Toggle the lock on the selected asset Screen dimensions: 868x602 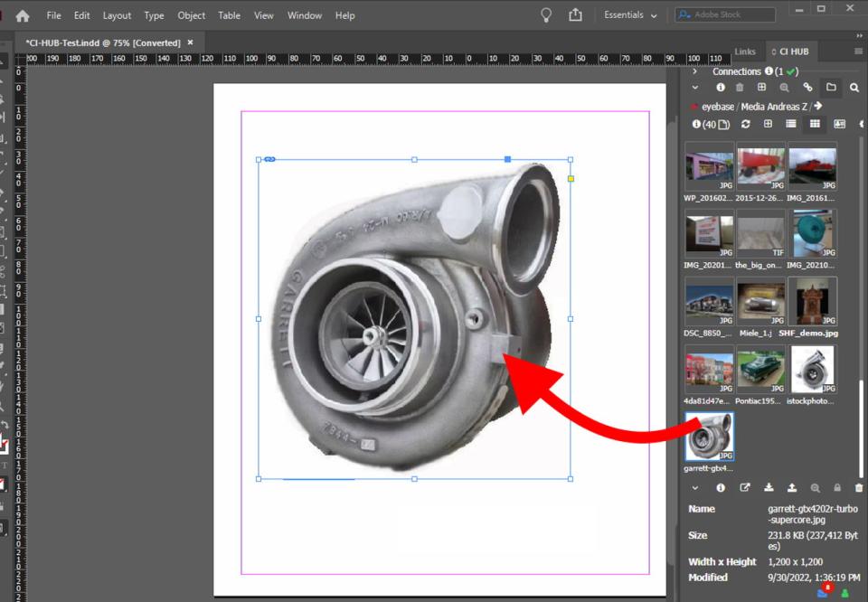point(836,488)
